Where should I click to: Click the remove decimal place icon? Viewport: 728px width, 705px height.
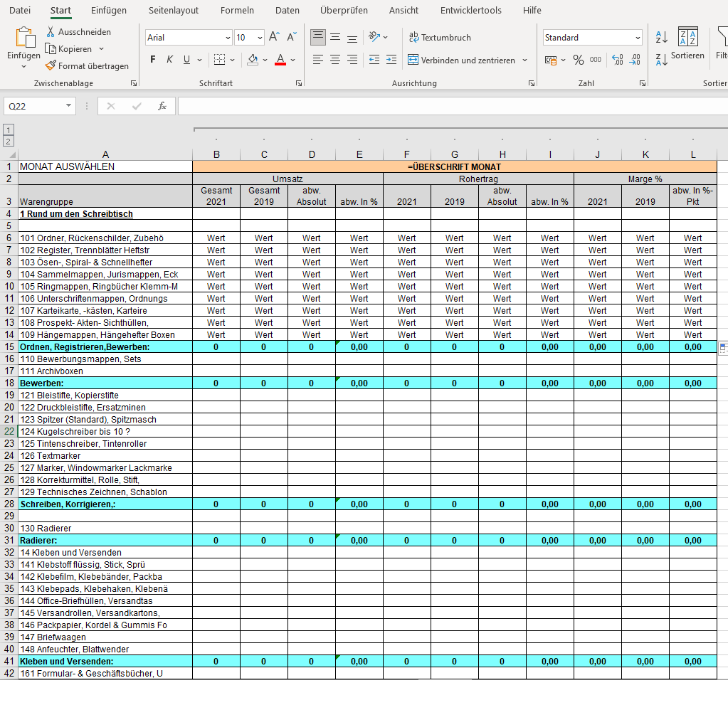(x=635, y=60)
